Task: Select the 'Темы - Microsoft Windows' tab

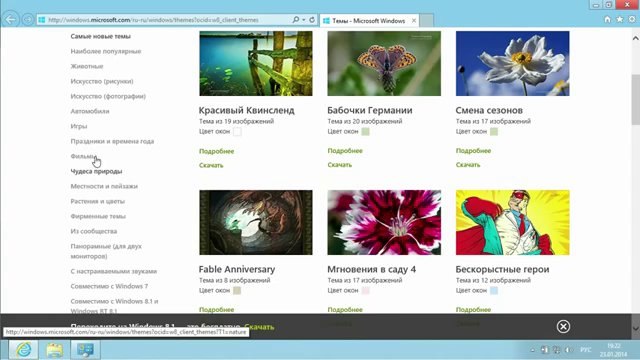Action: [369, 20]
